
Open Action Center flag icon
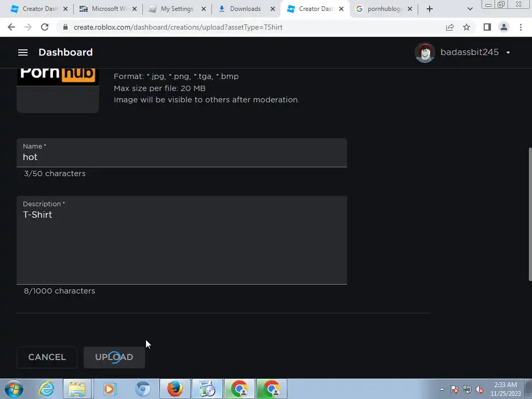[x=455, y=389]
